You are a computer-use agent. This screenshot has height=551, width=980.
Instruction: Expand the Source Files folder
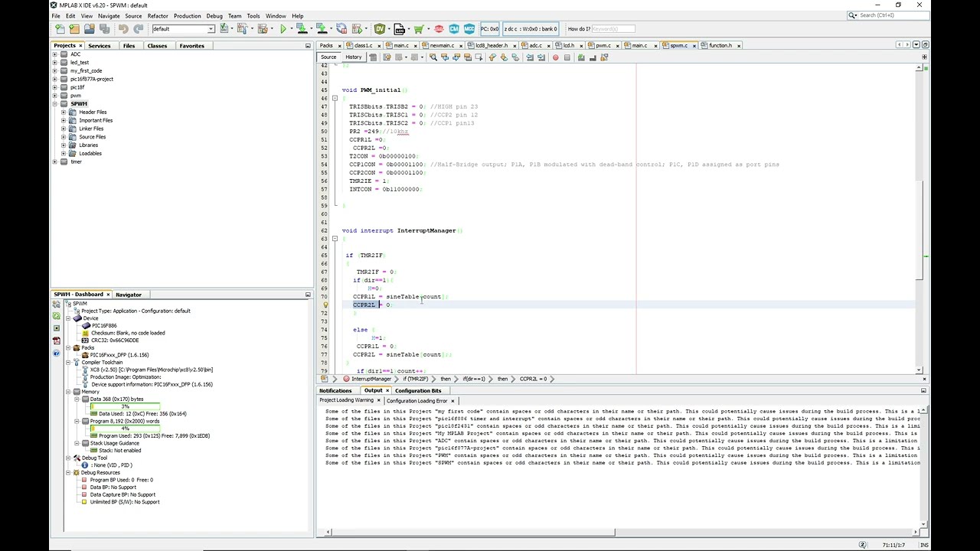click(x=64, y=137)
